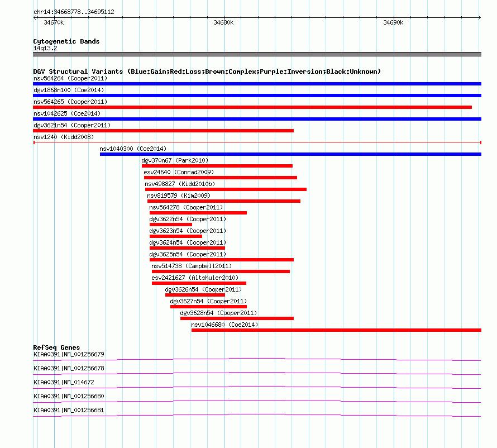
Task: Click the Cytogenetic Bands track title
Action: tap(66, 41)
